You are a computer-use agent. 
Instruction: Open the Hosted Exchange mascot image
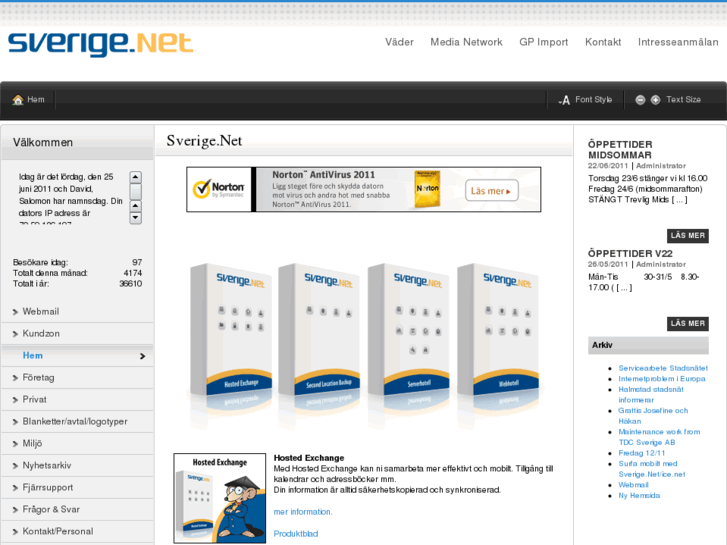[x=220, y=498]
